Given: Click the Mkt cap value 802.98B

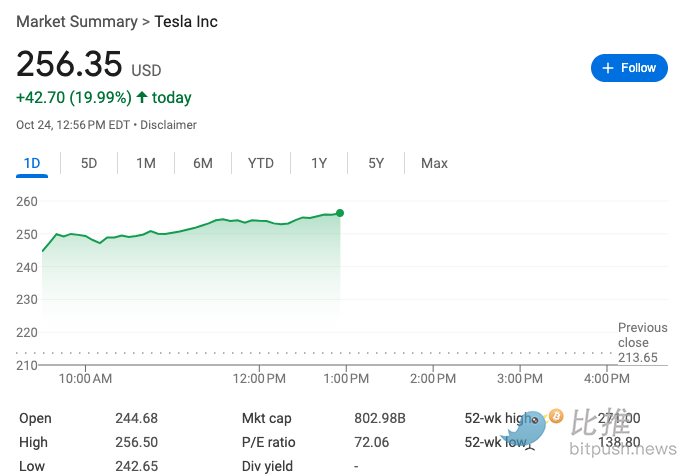Looking at the screenshot, I should 381,418.
